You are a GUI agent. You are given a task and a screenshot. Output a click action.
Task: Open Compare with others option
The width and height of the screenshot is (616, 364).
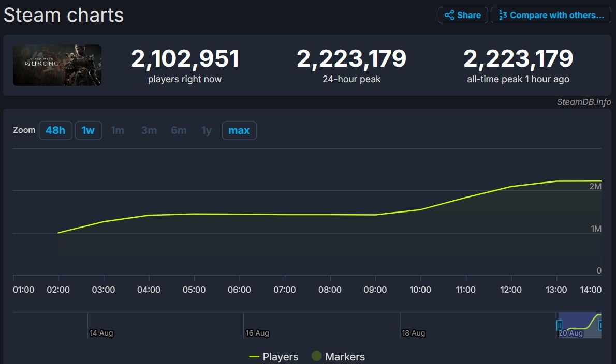(551, 16)
